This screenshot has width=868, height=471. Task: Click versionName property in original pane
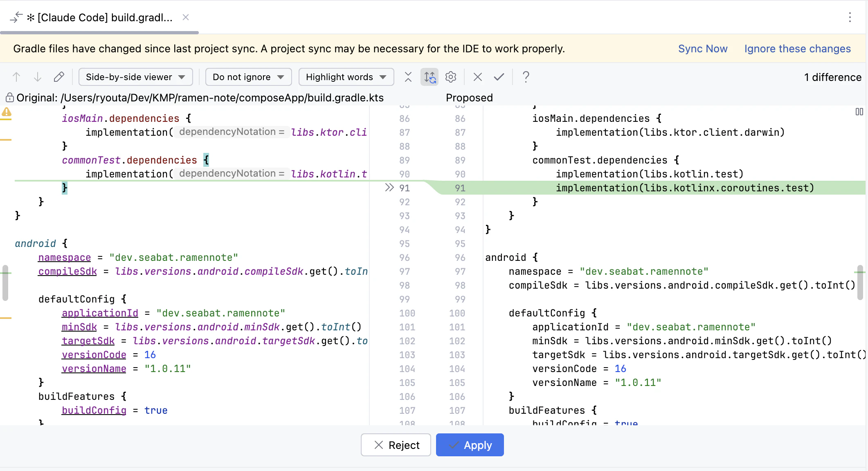point(94,369)
